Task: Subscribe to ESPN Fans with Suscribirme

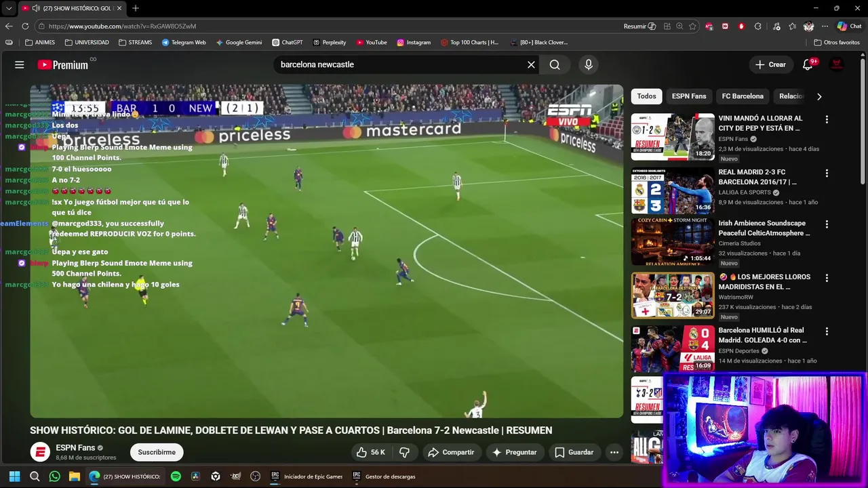Action: coord(157,452)
